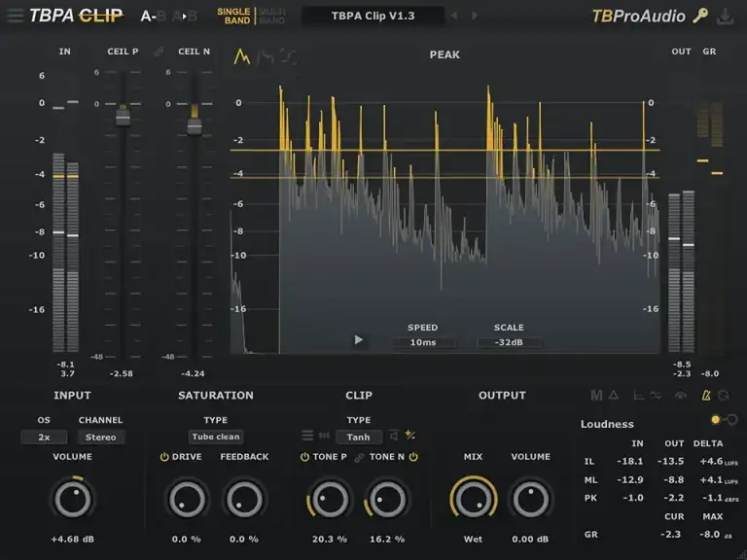Open the OS 2x oversampling dropdown

(44, 437)
